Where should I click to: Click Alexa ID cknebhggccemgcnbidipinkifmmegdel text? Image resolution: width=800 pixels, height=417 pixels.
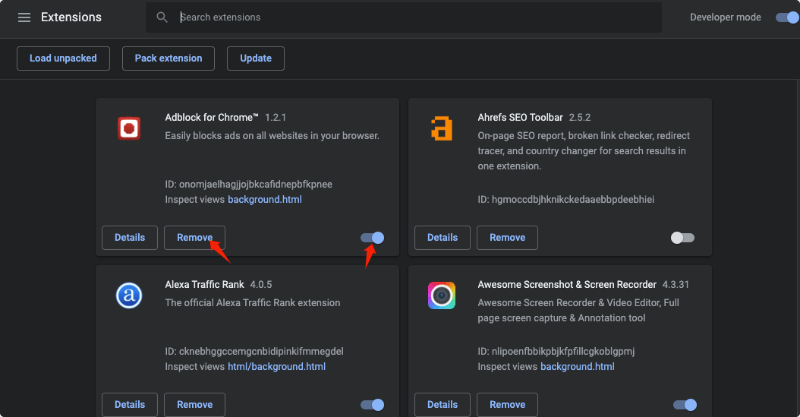tap(254, 351)
